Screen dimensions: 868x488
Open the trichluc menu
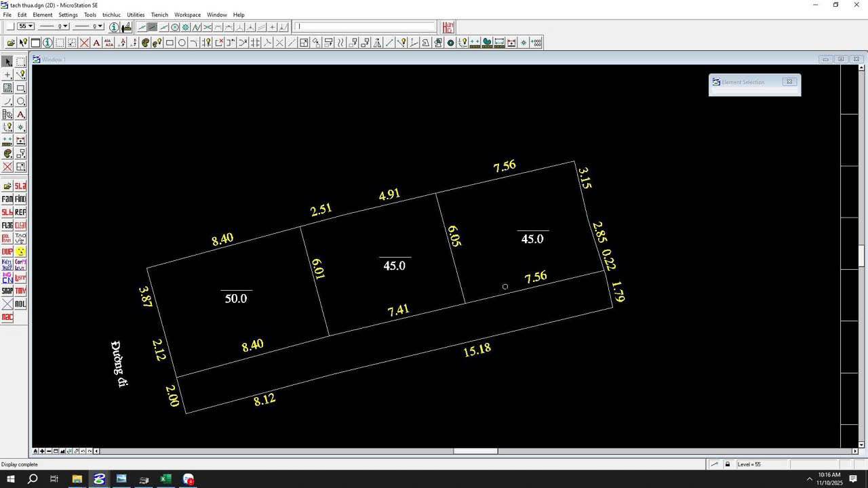pyautogui.click(x=111, y=14)
